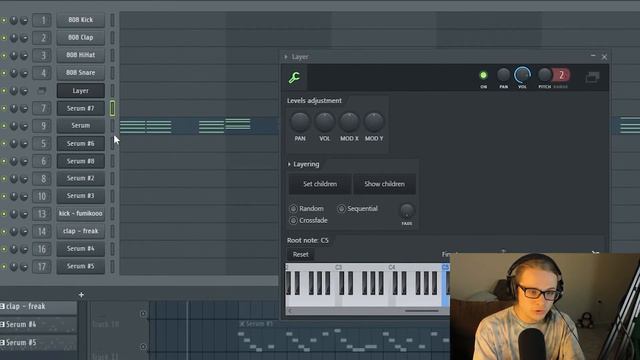The image size is (640, 360).
Task: Select the Serum #7 channel button
Action: click(x=81, y=108)
